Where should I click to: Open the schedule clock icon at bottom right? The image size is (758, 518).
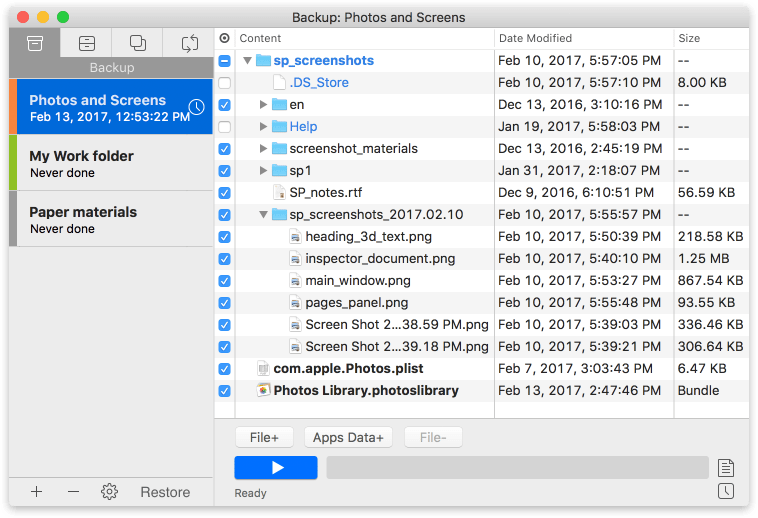726,491
